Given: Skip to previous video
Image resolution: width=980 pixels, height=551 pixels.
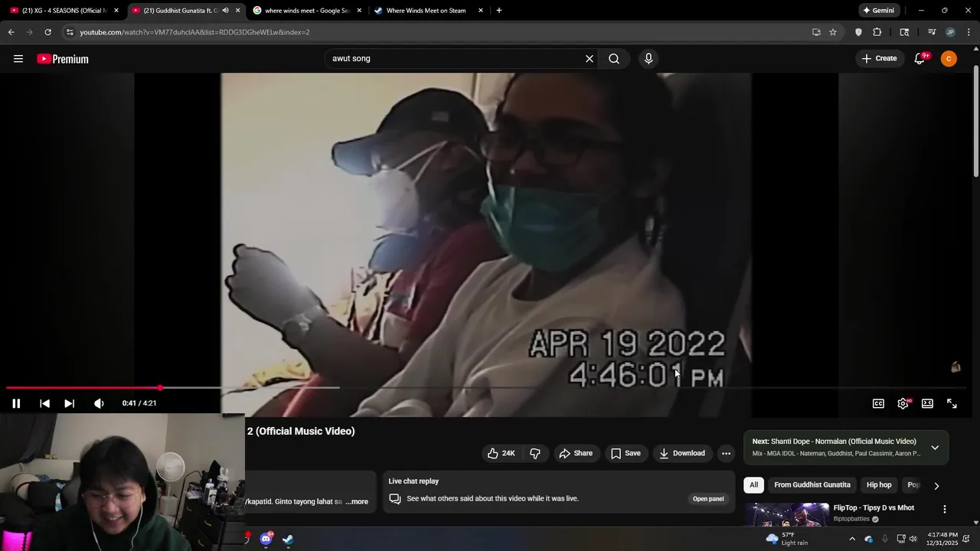Looking at the screenshot, I should (x=44, y=403).
